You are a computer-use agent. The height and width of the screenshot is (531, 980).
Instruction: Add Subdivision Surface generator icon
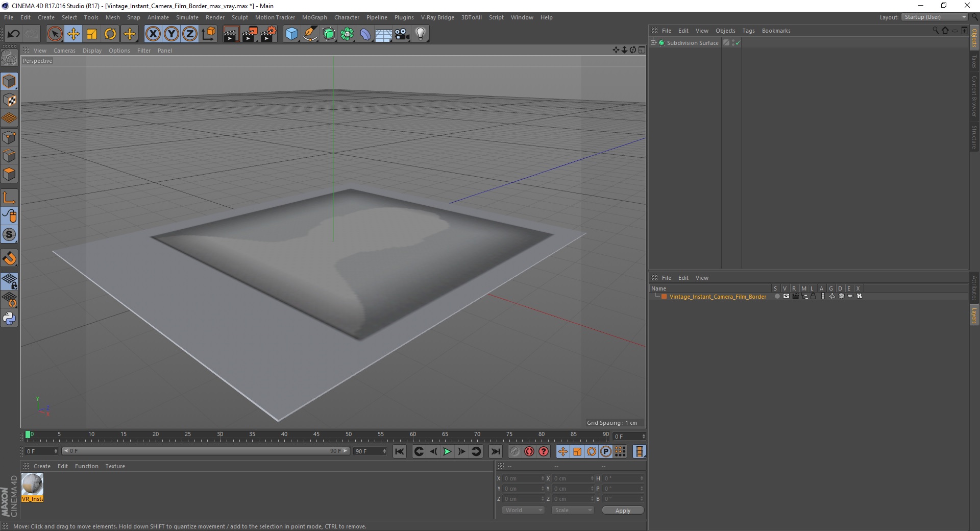point(329,34)
